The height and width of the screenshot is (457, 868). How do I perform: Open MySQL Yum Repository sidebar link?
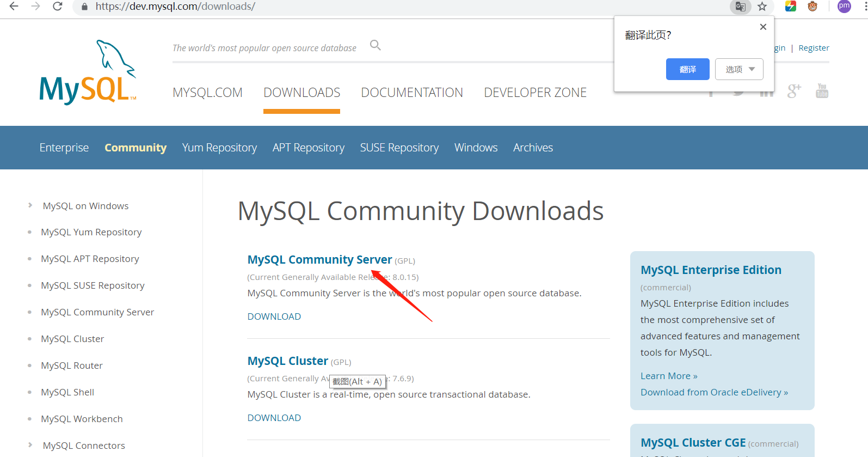pyautogui.click(x=91, y=232)
